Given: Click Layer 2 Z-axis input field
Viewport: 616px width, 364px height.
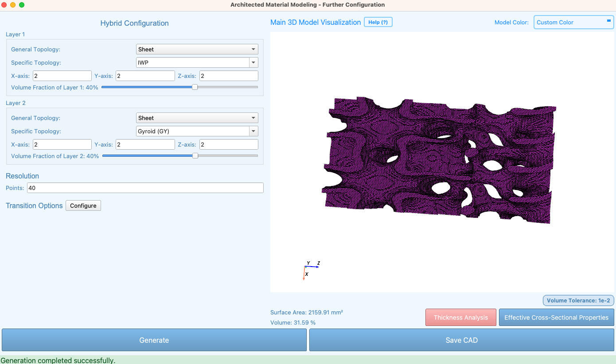Looking at the screenshot, I should coord(229,144).
